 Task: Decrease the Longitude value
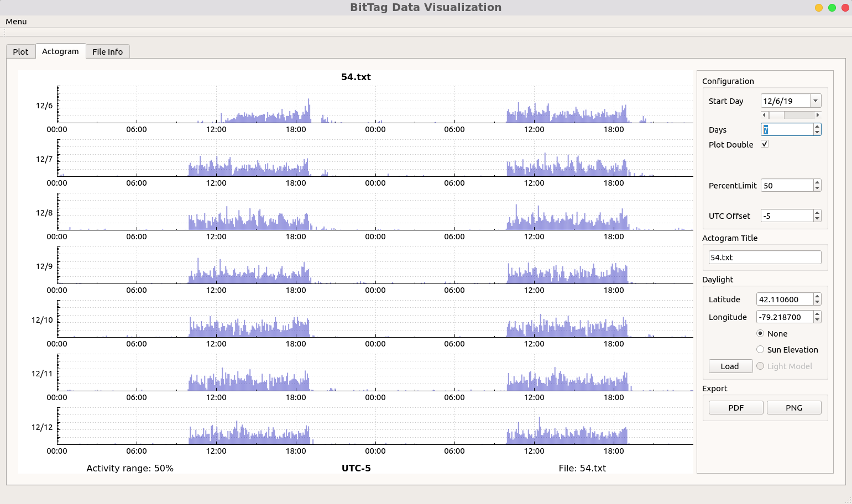817,320
